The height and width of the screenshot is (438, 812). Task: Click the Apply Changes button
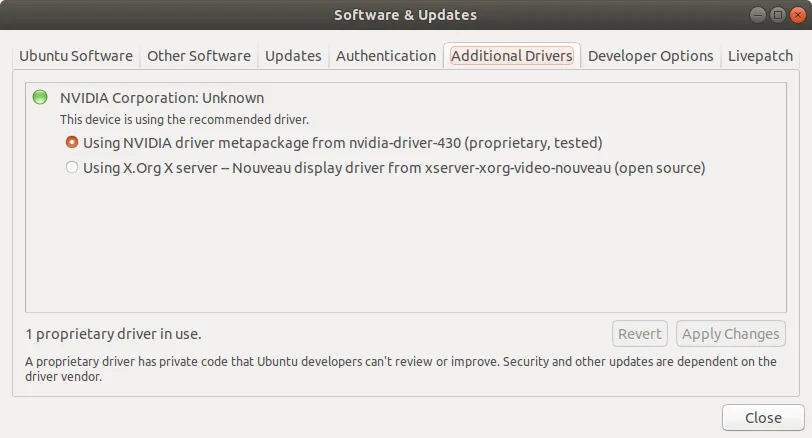click(731, 334)
